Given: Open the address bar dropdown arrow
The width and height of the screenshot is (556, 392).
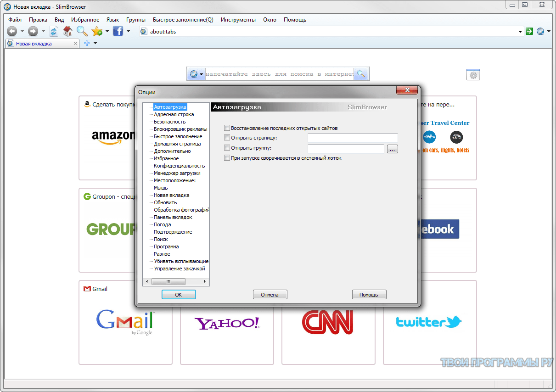Looking at the screenshot, I should point(521,32).
